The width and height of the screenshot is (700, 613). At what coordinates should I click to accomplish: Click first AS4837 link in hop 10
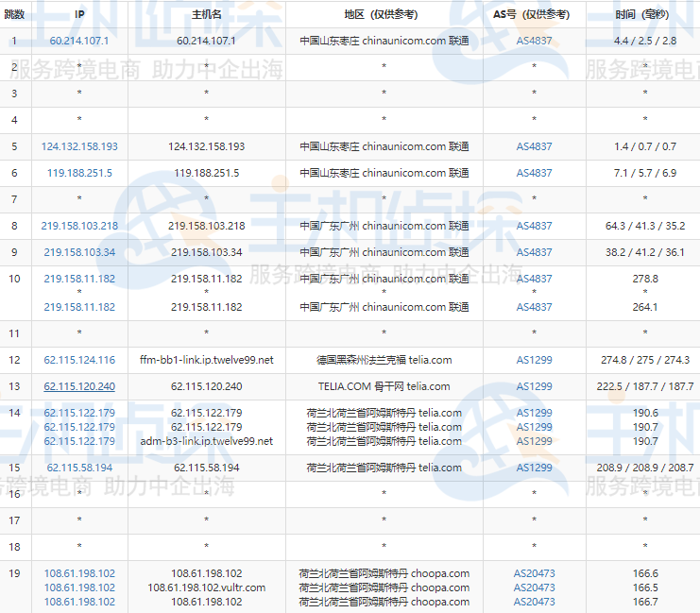[x=534, y=279]
